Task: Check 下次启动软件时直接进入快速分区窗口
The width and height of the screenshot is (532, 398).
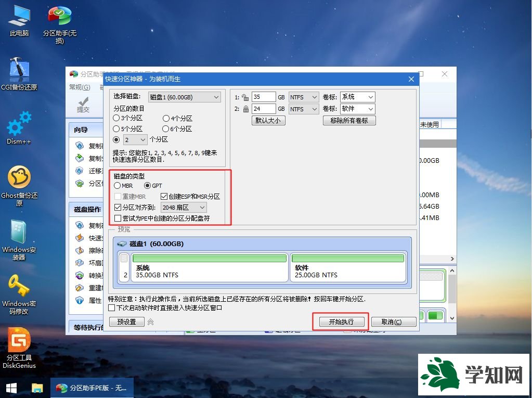Action: pyautogui.click(x=112, y=308)
